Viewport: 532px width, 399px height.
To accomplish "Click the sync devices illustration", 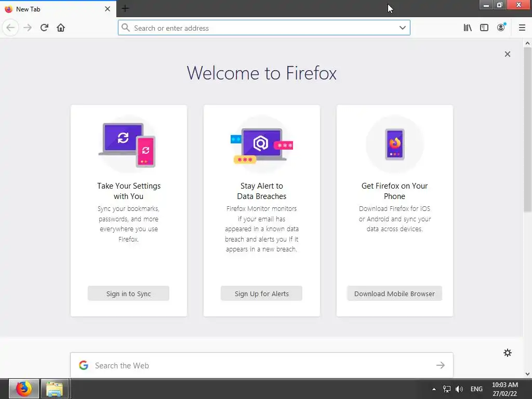I will click(x=127, y=145).
